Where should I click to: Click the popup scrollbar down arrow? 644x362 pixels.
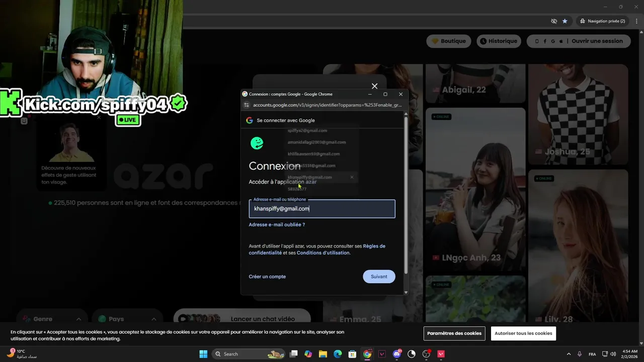pyautogui.click(x=406, y=292)
